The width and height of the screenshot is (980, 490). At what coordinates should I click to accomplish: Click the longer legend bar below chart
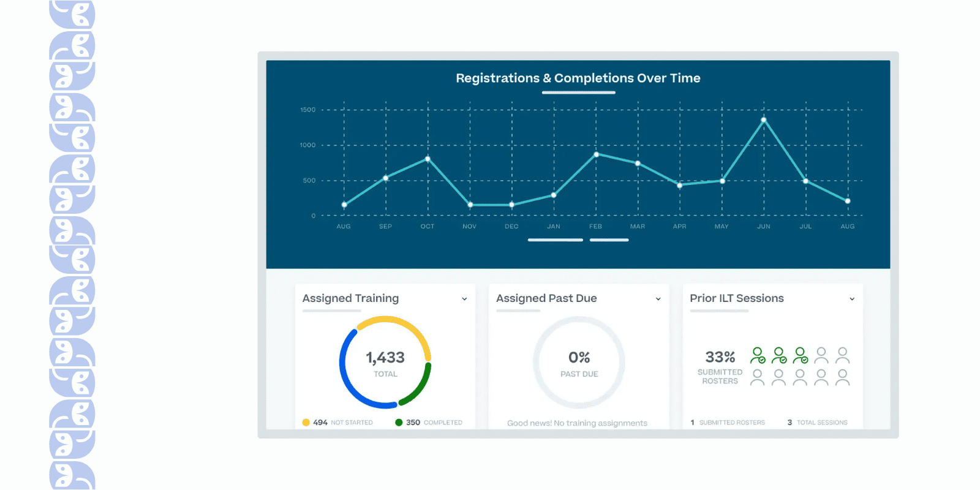(x=556, y=240)
